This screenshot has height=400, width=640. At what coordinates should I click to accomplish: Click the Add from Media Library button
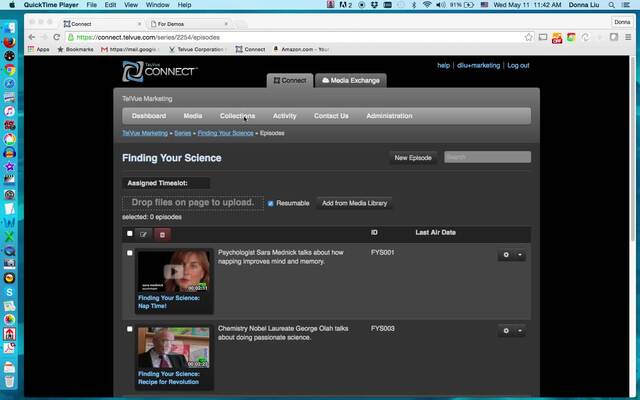pyautogui.click(x=354, y=203)
